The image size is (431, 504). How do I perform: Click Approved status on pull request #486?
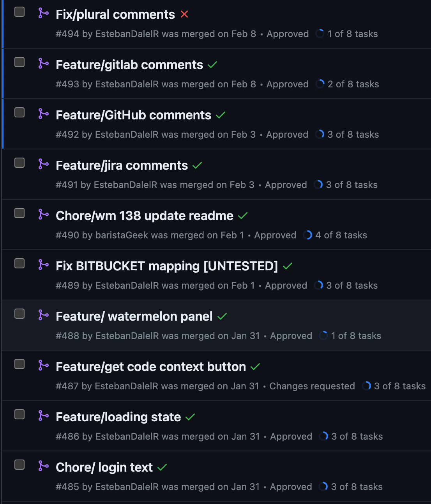(x=291, y=436)
